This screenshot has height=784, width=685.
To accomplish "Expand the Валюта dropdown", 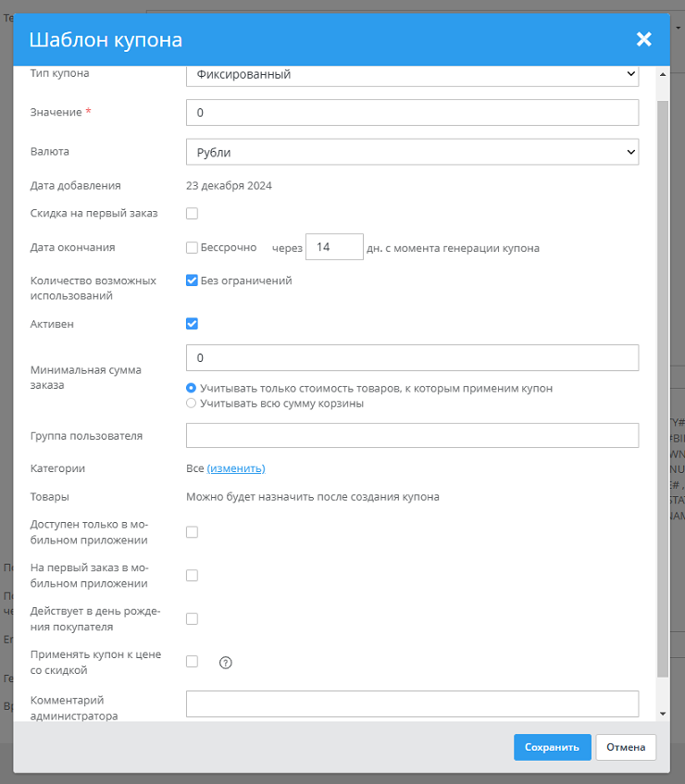I will click(412, 152).
